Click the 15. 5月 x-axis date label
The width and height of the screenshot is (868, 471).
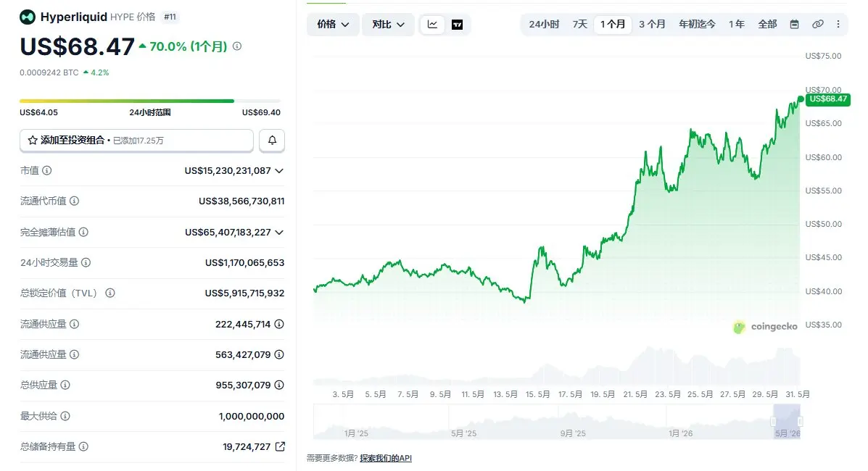(x=537, y=395)
